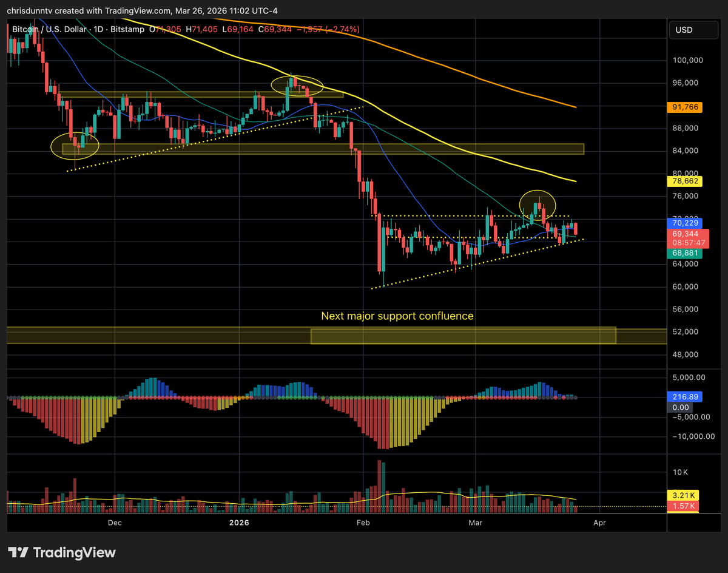The width and height of the screenshot is (728, 573).
Task: Click the red 69,344 last price label
Action: tap(684, 234)
